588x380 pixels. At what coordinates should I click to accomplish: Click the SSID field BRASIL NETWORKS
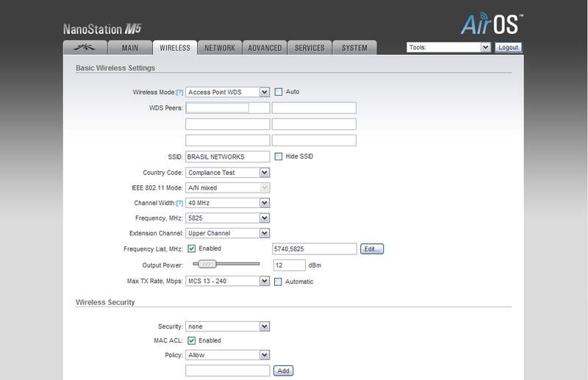tap(228, 157)
